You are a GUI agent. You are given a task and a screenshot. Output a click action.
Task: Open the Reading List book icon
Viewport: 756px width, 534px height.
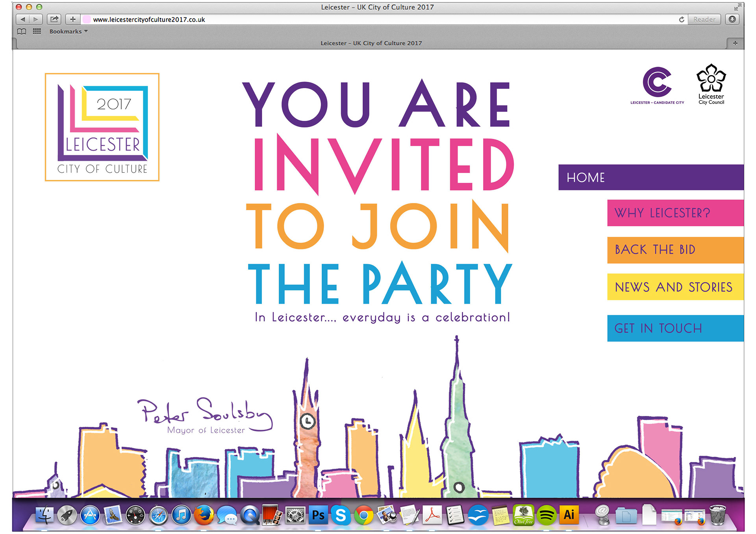22,31
